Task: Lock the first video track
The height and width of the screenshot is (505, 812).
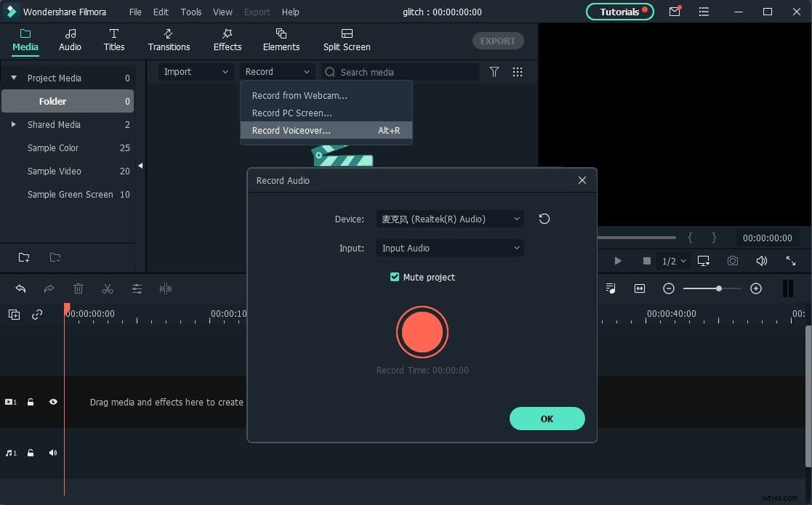Action: coord(30,402)
